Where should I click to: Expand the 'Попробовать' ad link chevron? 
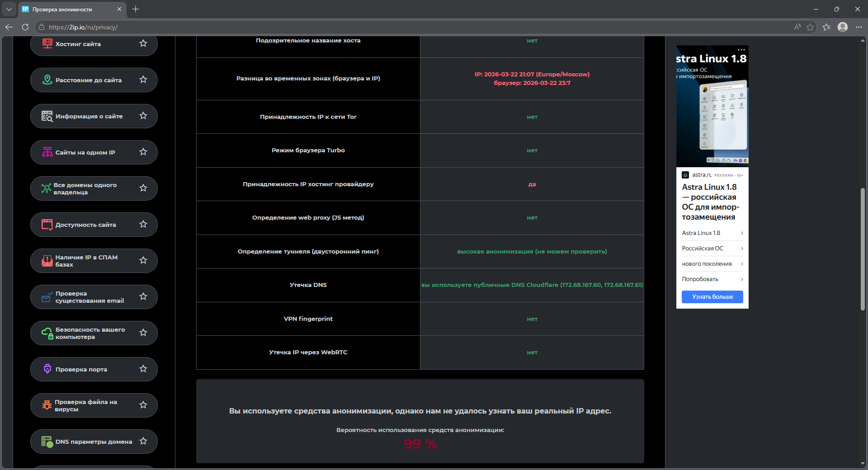(742, 279)
